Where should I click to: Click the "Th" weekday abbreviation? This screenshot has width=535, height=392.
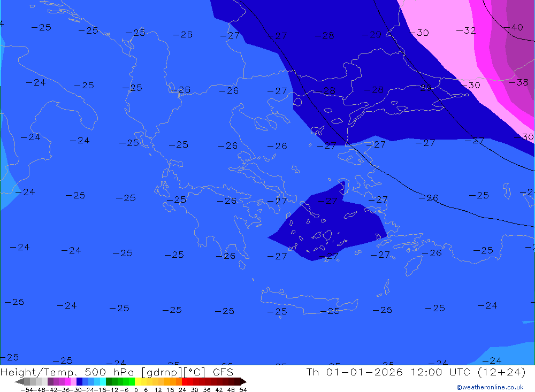(312, 372)
